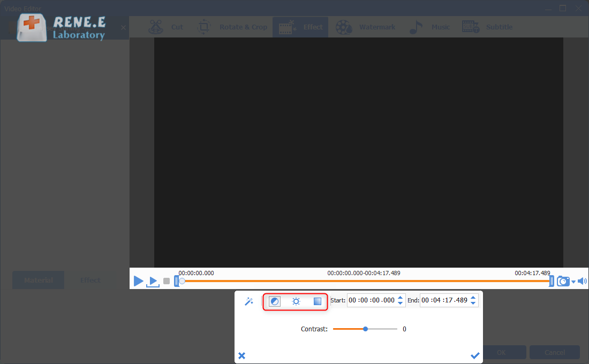Play the video preview

[138, 280]
